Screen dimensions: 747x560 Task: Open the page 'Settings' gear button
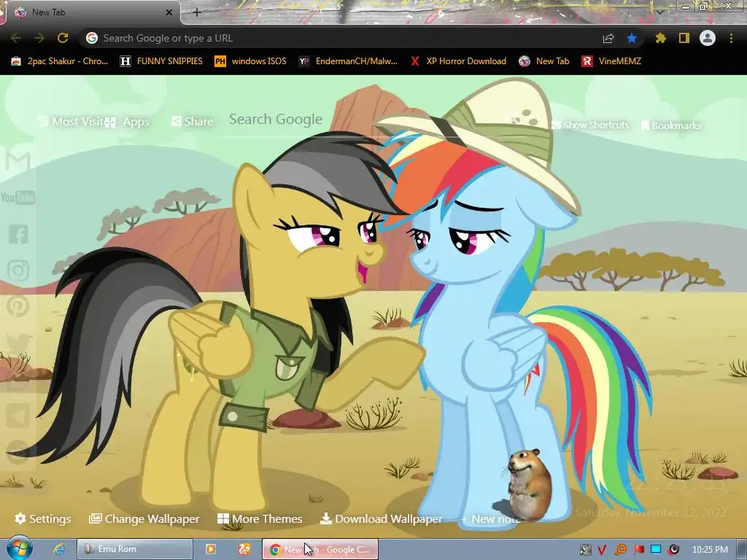tap(43, 518)
